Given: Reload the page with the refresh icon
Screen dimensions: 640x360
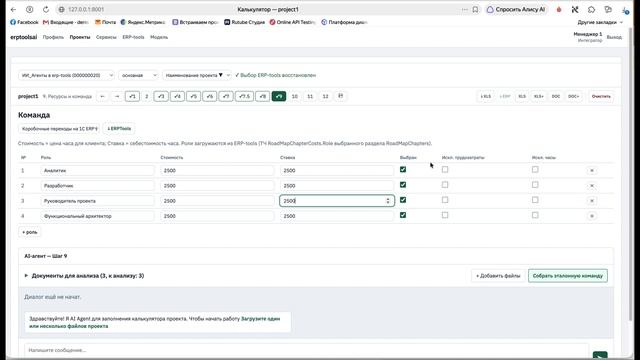Looking at the screenshot, I should [x=46, y=9].
